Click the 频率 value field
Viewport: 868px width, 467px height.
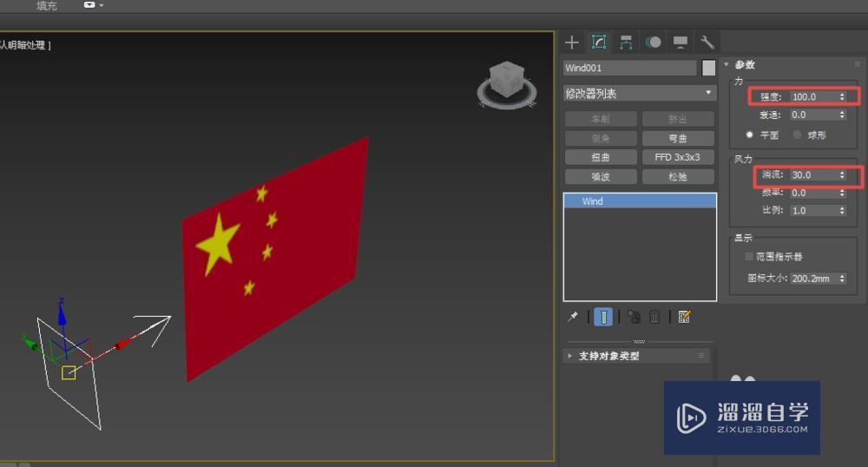click(813, 193)
